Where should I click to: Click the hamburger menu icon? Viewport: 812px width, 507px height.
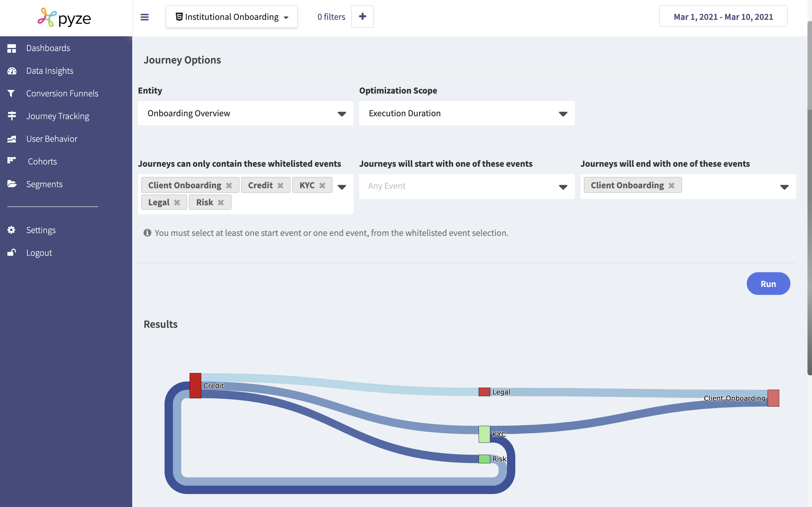(145, 17)
